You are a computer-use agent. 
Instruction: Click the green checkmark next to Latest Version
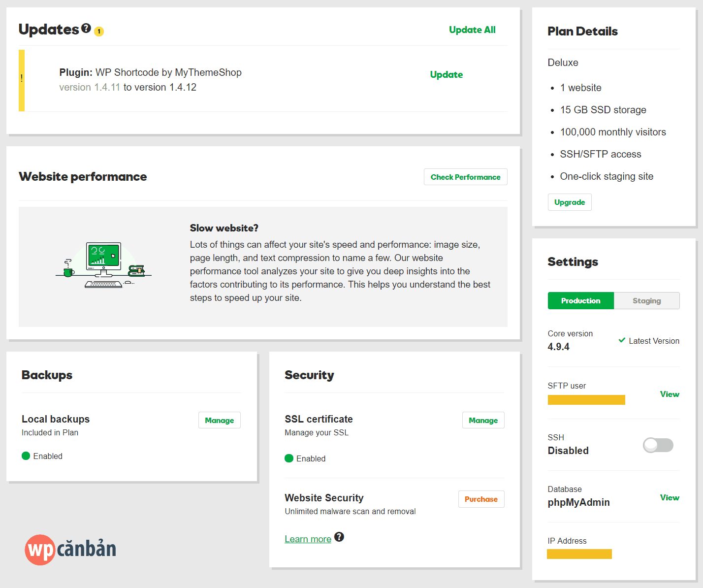click(x=621, y=340)
